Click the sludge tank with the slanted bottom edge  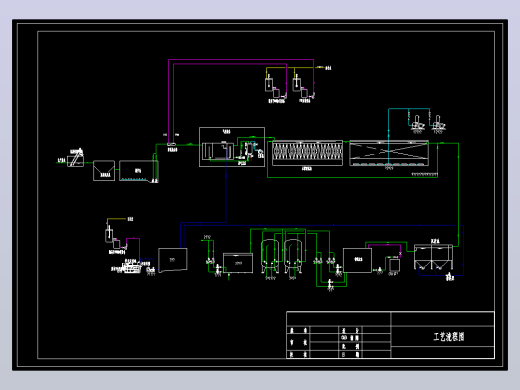pyautogui.click(x=173, y=260)
